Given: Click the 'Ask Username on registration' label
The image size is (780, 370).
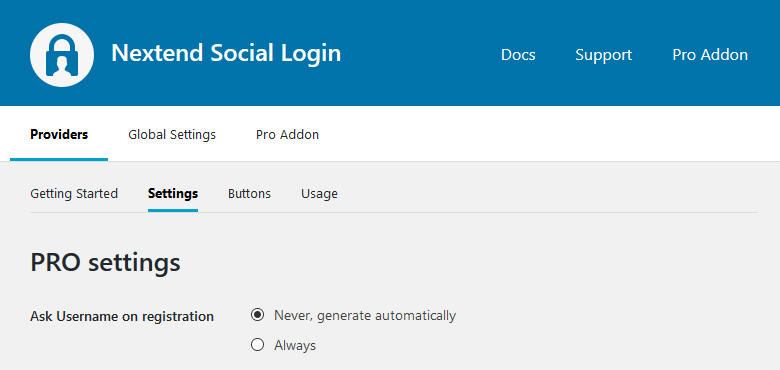Looking at the screenshot, I should 122,316.
